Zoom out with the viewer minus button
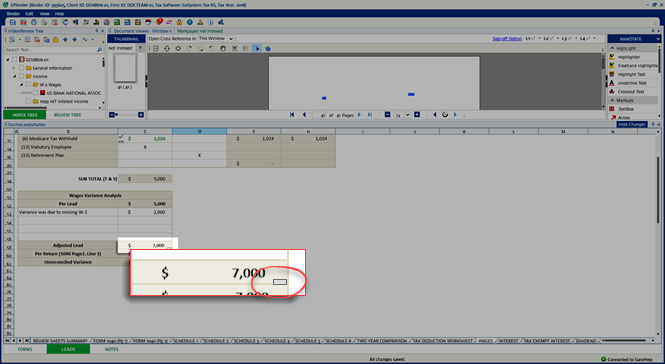 [387, 115]
